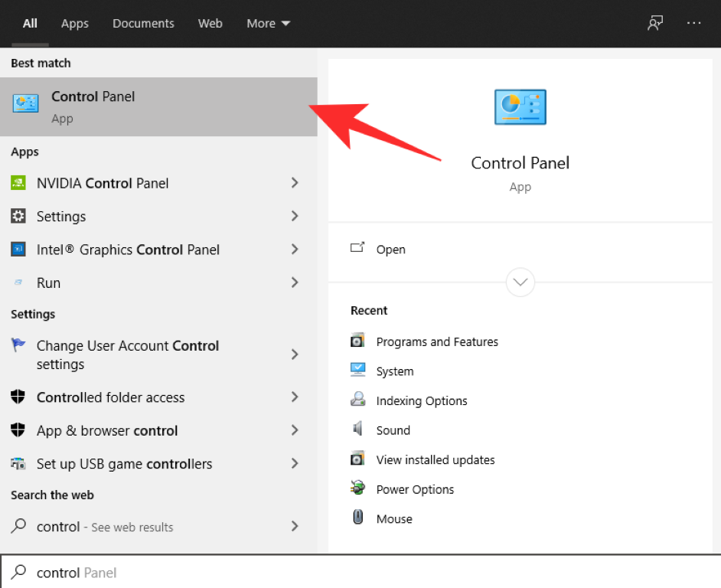Select the Web tab
The image size is (721, 588).
(x=210, y=23)
